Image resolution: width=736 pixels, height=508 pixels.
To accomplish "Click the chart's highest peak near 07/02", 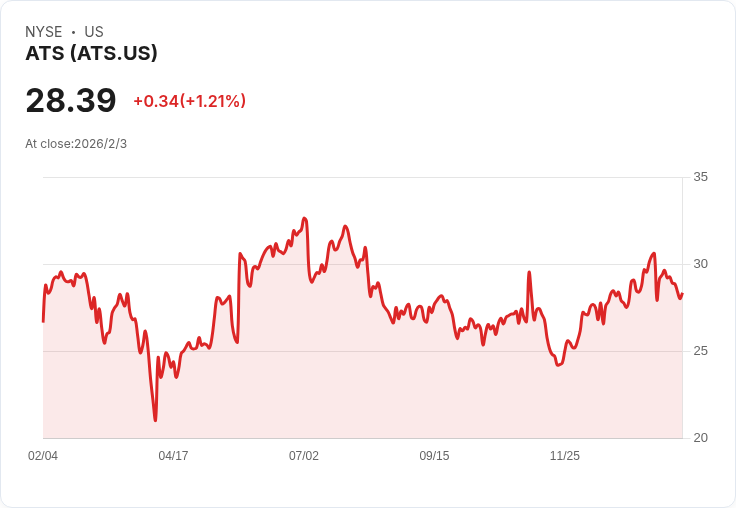I will click(305, 218).
